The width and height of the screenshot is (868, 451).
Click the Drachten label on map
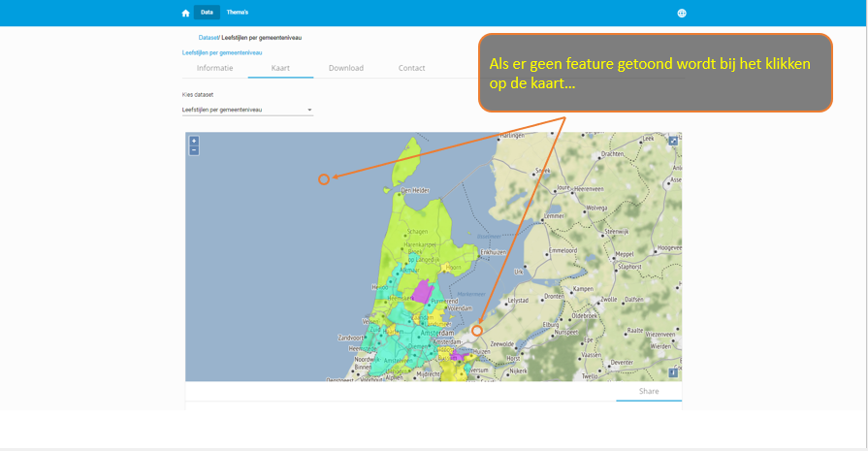pyautogui.click(x=612, y=154)
